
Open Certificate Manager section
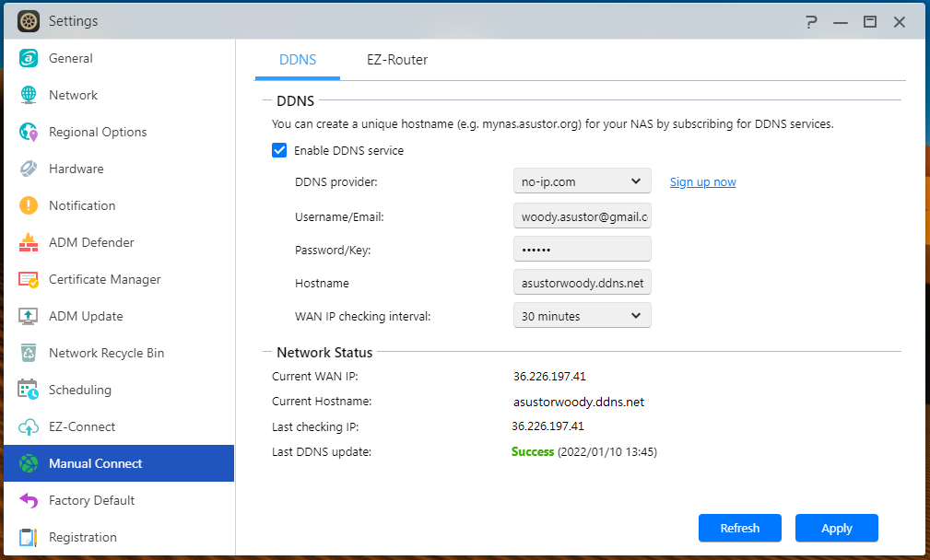point(119,279)
